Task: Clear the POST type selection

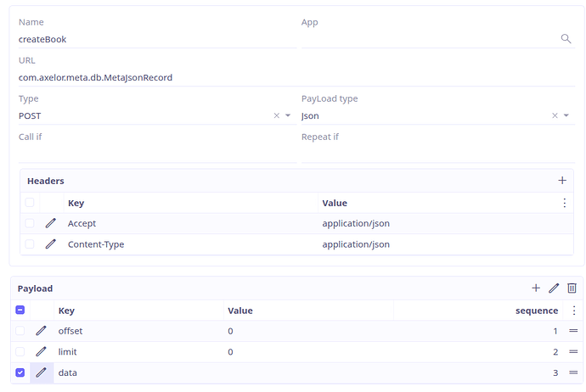Action: 277,115
